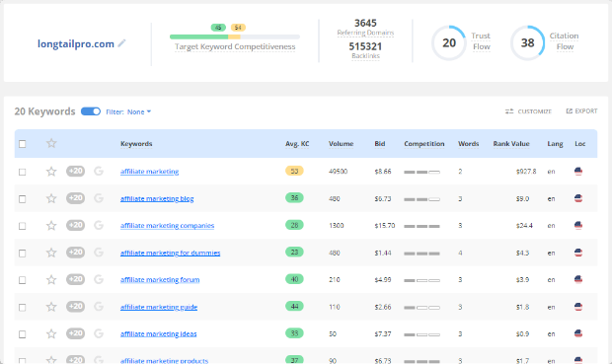Tick the checkbox for affiliate marketing for dummies
The height and width of the screenshot is (364, 612).
[x=23, y=254]
